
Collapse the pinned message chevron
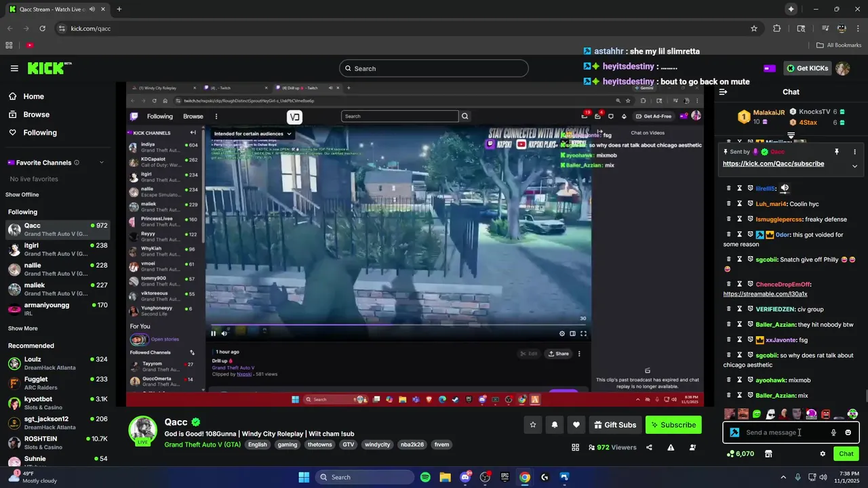(x=854, y=166)
